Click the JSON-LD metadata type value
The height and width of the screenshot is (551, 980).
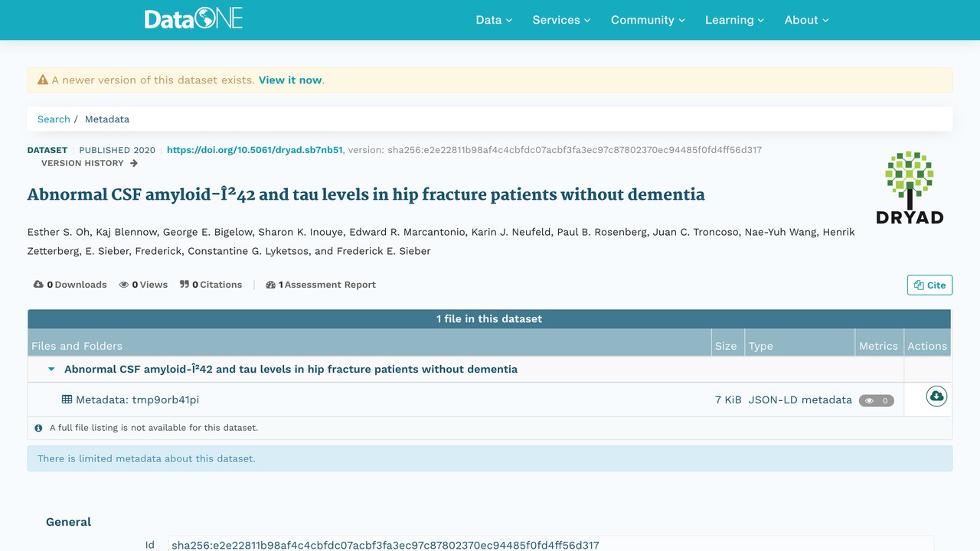[800, 399]
